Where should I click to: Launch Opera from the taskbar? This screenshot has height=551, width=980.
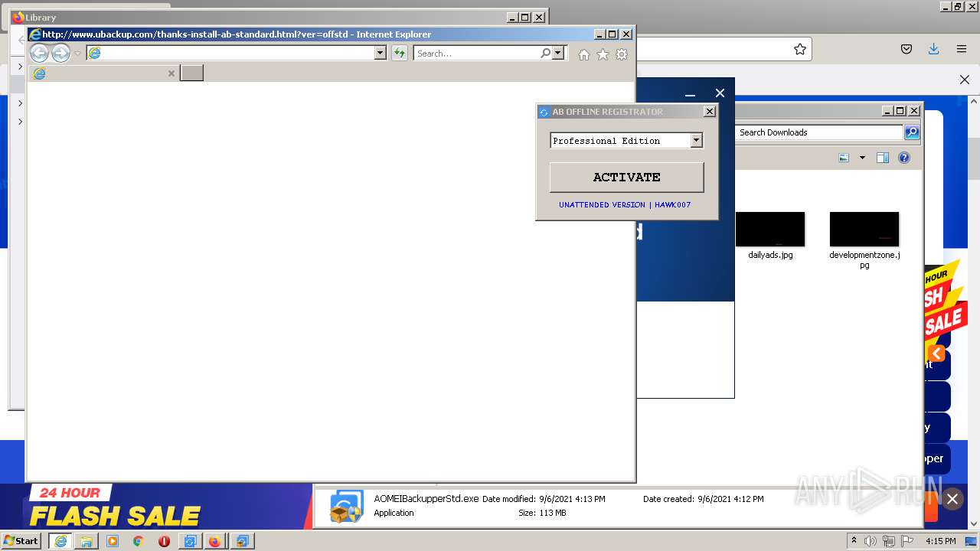[x=164, y=540]
